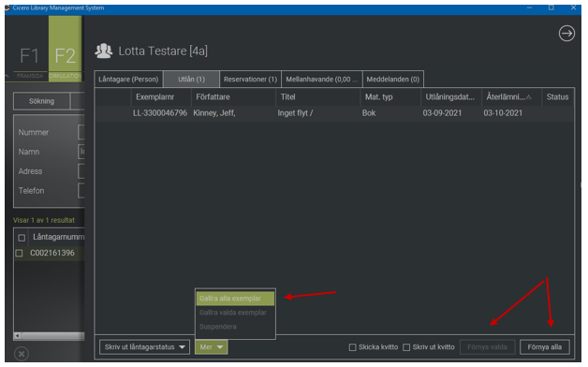Choose Gallra alla exemplar from the menu
588x367 pixels.
(235, 299)
